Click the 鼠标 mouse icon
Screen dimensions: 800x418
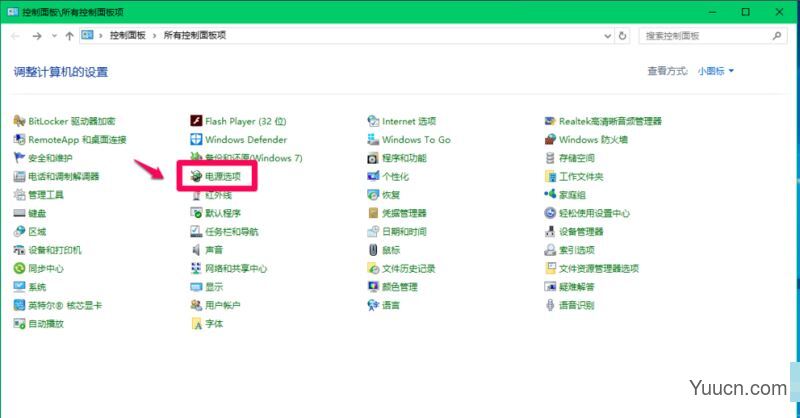(373, 250)
